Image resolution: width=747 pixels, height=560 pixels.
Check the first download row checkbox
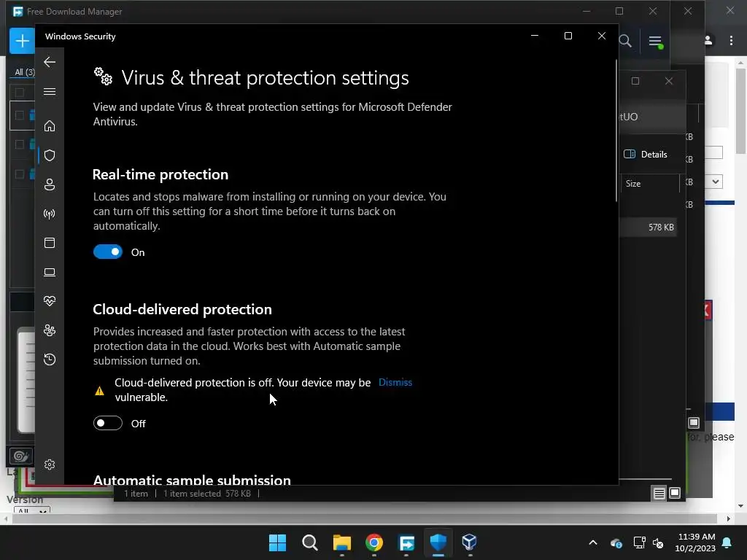20,115
